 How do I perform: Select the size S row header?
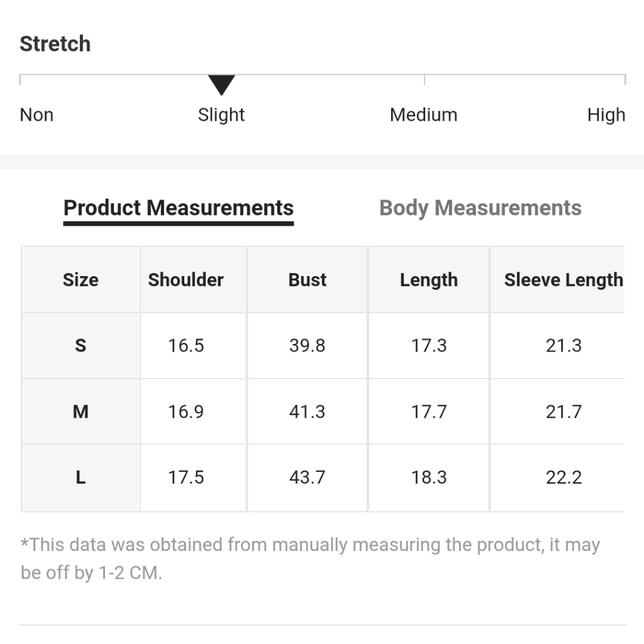(x=80, y=346)
